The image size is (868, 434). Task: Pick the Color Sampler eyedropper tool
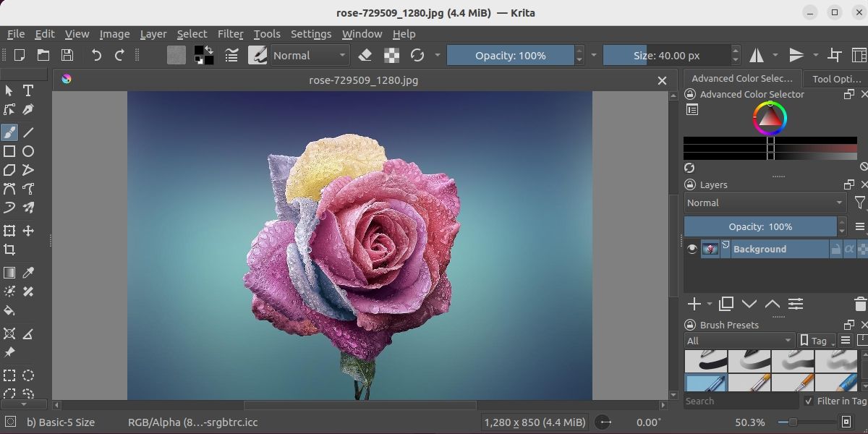(27, 273)
